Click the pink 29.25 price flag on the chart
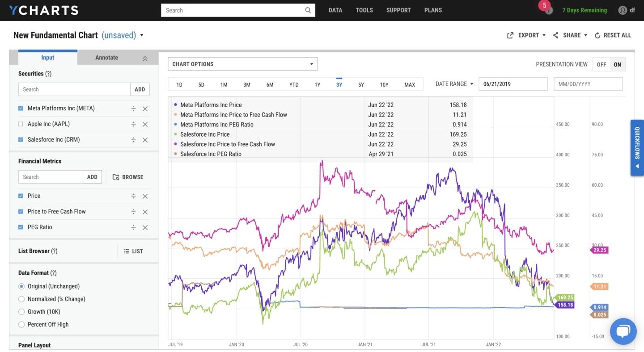 [x=599, y=250]
